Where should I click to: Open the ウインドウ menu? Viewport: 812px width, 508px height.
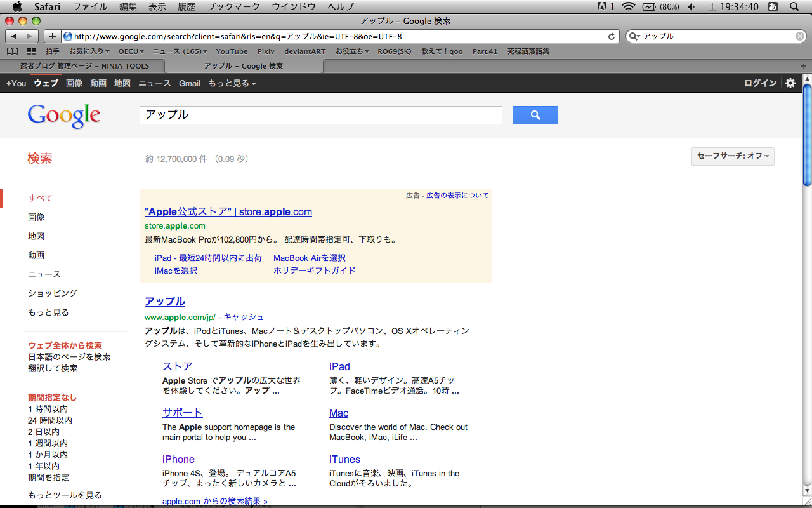coord(294,7)
